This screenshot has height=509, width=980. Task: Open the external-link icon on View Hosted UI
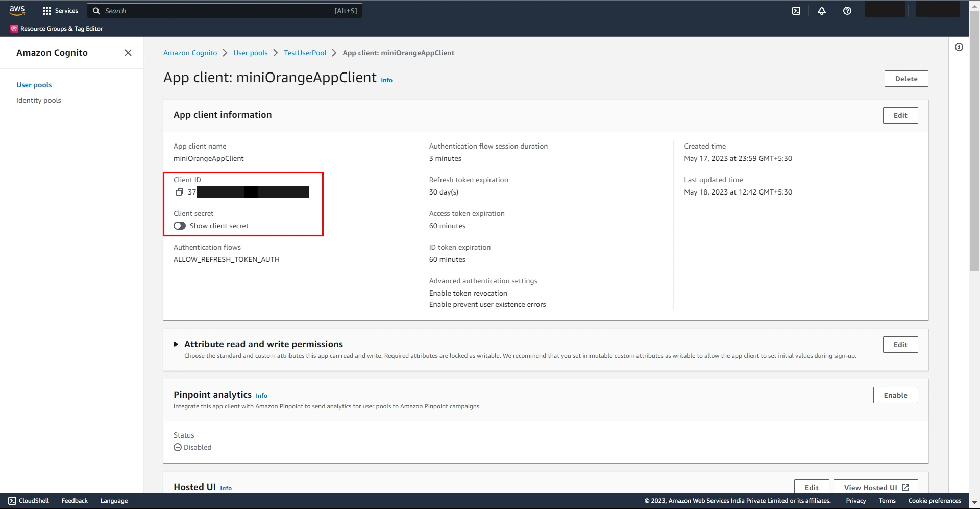pyautogui.click(x=905, y=488)
